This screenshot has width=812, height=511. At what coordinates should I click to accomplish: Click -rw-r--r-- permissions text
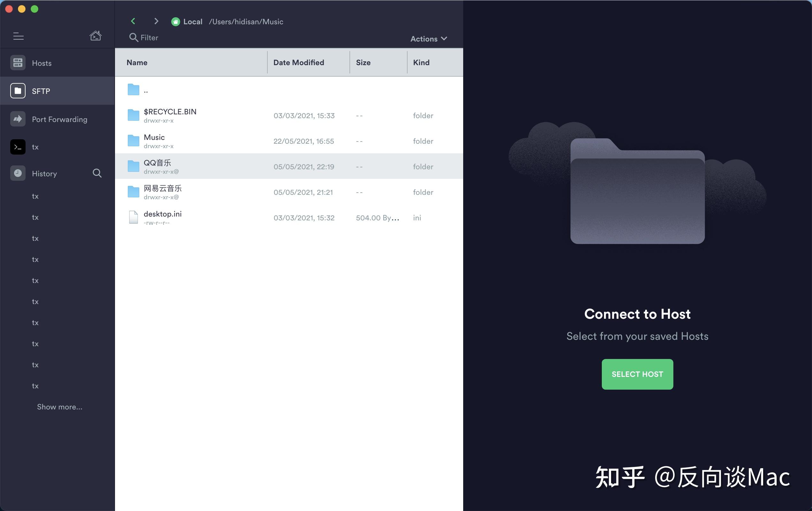click(157, 223)
